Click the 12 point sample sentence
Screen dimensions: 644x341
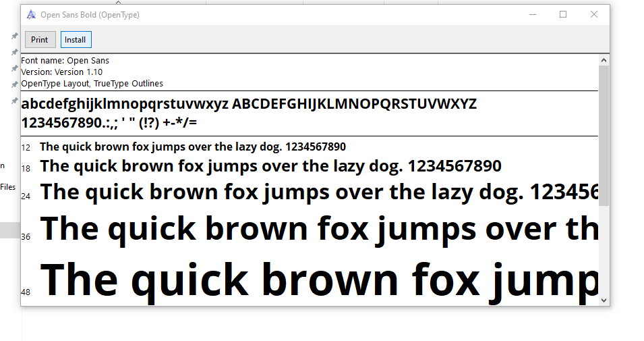click(x=193, y=147)
